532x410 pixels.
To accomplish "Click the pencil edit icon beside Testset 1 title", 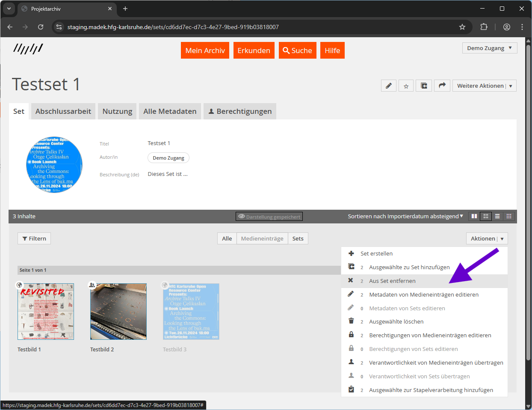I will click(388, 86).
